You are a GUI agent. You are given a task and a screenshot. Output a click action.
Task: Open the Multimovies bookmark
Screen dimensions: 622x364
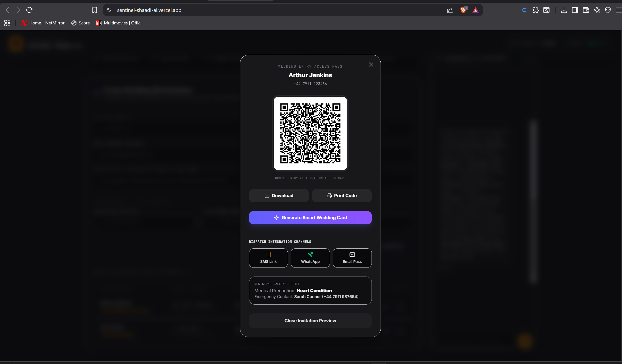point(120,23)
